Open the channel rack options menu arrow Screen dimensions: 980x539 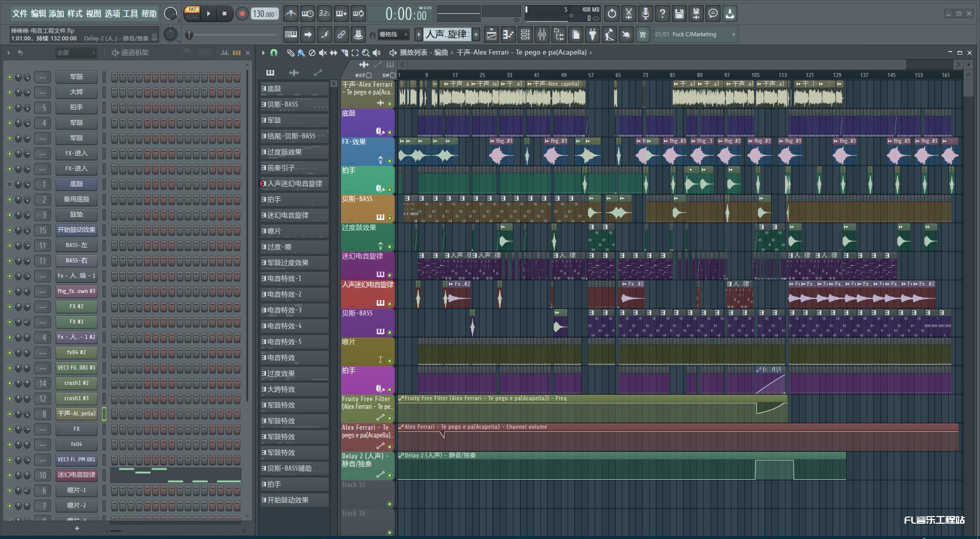[x=9, y=53]
